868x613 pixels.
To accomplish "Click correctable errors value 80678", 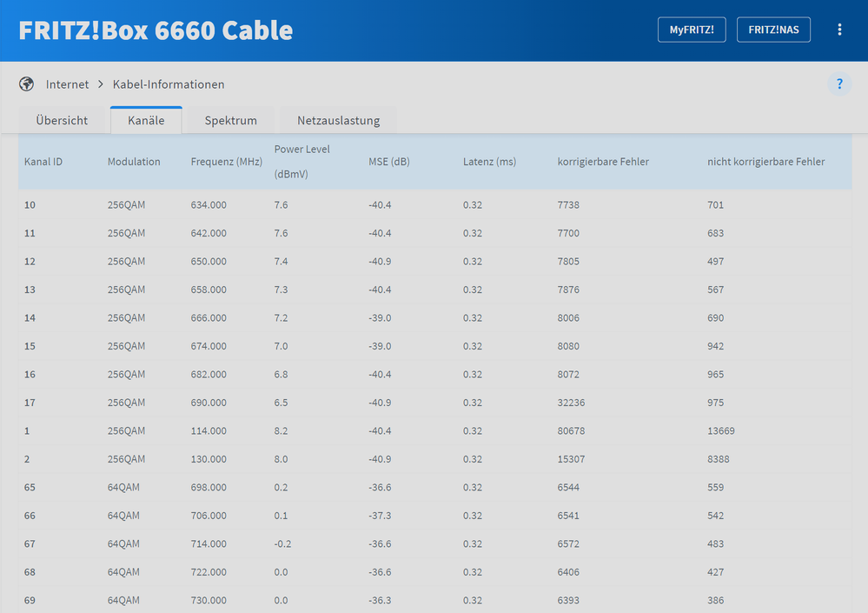I will point(572,430).
